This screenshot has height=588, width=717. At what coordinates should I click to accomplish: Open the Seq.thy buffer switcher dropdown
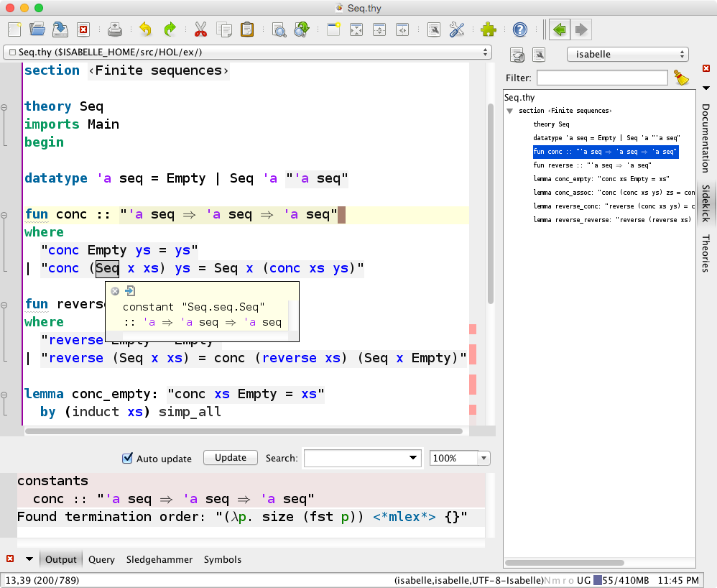(x=247, y=52)
